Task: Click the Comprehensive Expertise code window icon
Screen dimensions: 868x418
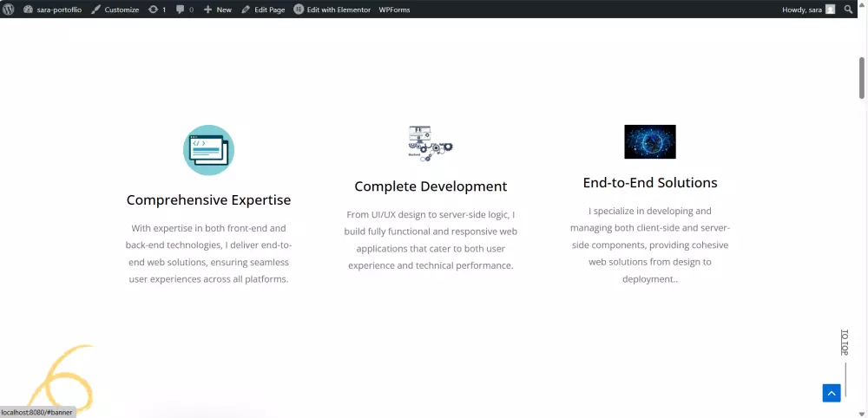Action: point(208,150)
